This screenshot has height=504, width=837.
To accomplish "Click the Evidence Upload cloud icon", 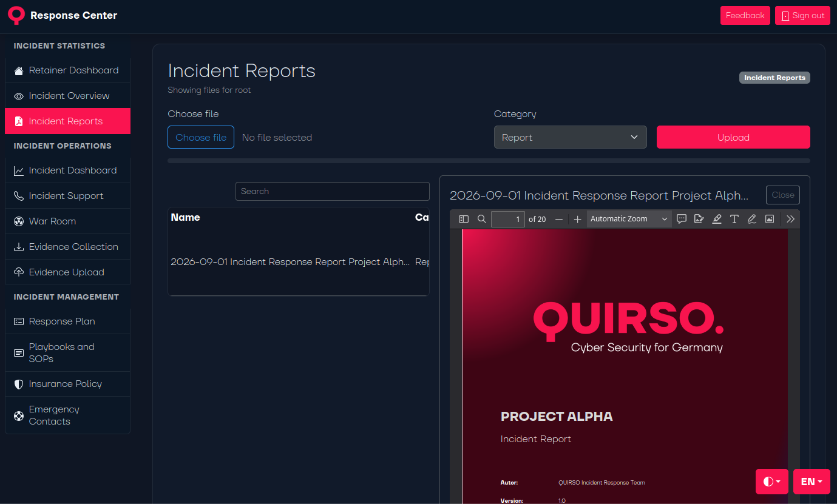I will 19,272.
